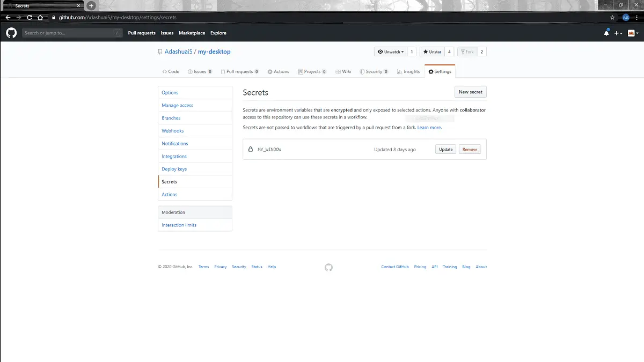Image resolution: width=644 pixels, height=362 pixels.
Task: Update the MY_WINDOW secret
Action: tap(446, 150)
